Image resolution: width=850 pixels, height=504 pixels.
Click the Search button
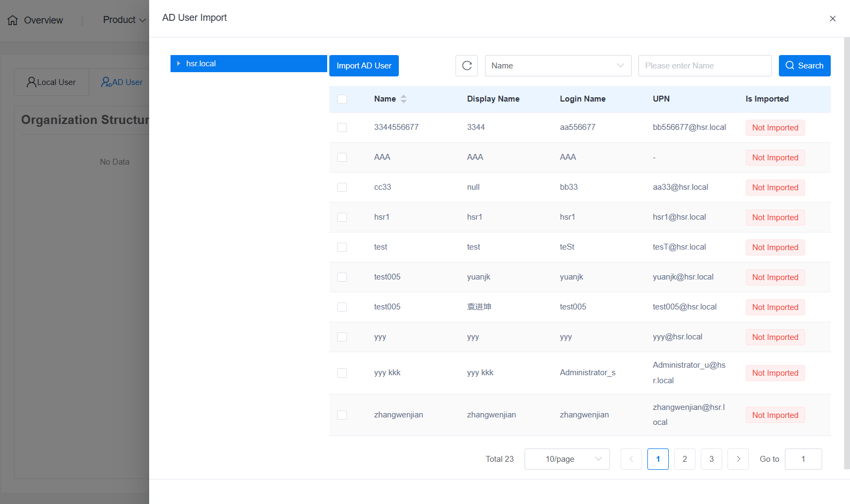[804, 66]
